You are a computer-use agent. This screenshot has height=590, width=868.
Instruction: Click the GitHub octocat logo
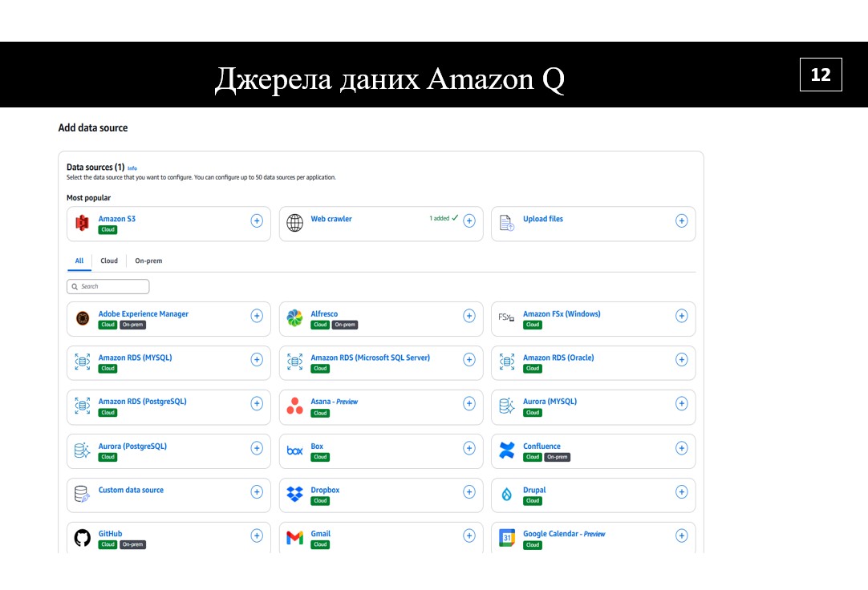pos(83,537)
